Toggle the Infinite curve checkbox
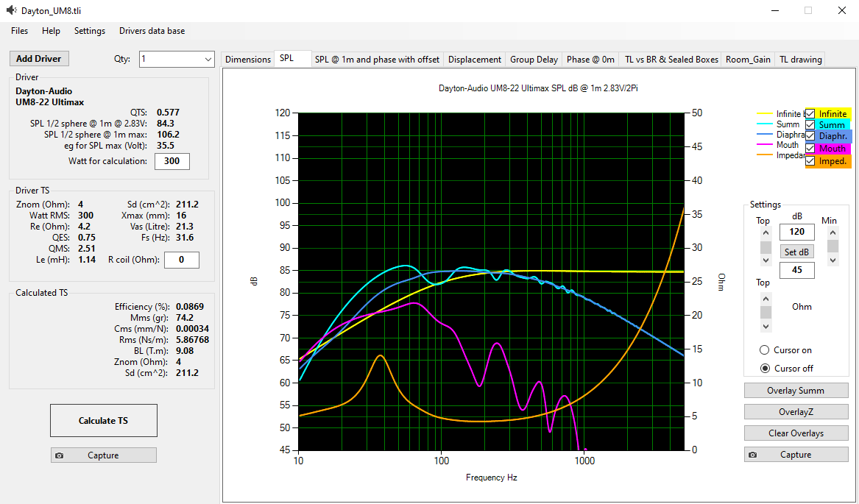 [810, 114]
